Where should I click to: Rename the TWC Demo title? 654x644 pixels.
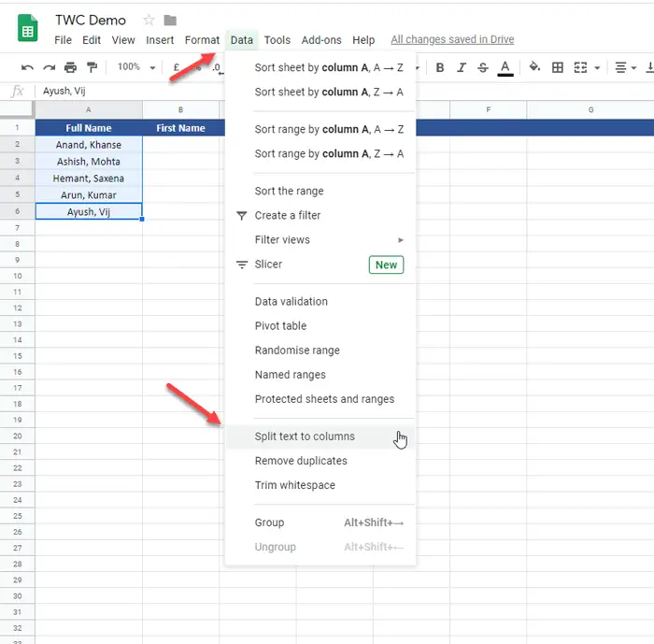[x=91, y=20]
